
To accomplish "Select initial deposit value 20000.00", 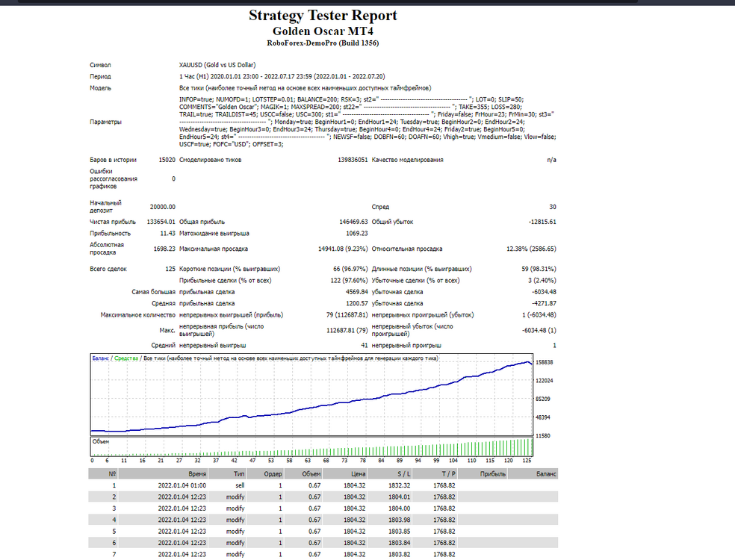I will pos(163,207).
